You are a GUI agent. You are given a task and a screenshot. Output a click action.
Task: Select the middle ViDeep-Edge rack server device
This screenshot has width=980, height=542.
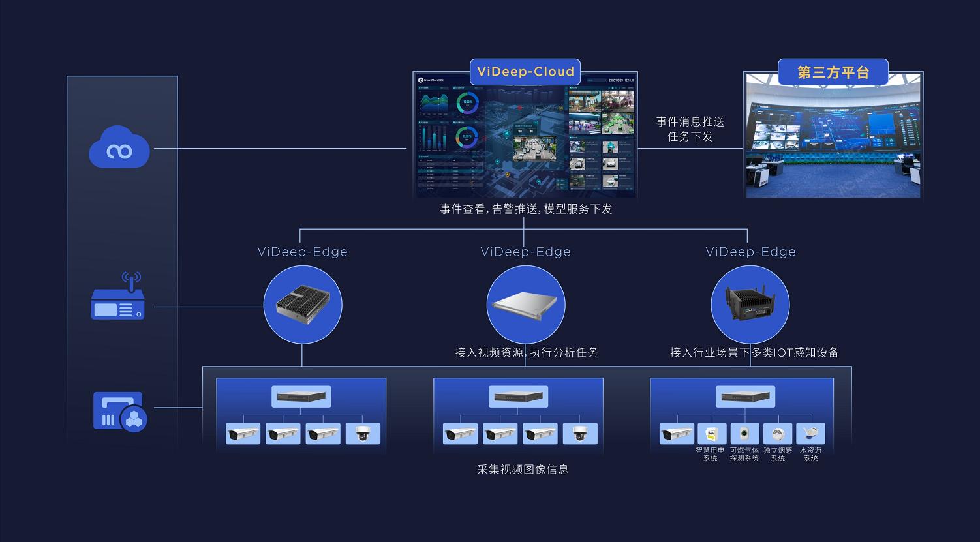click(x=525, y=305)
